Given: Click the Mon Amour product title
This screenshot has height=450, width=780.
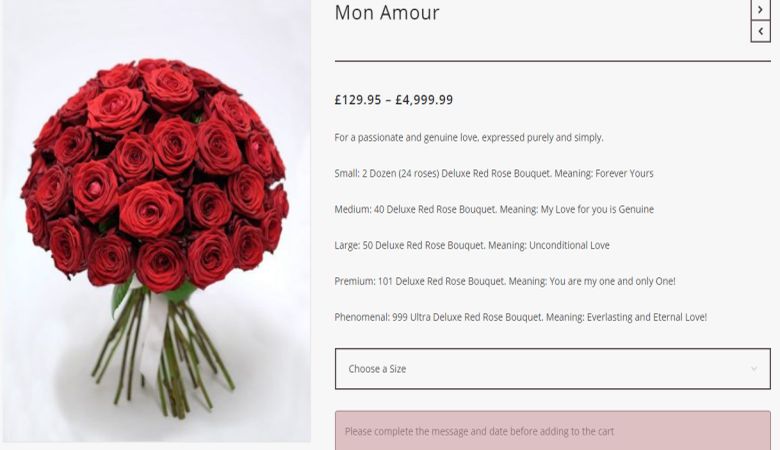Looking at the screenshot, I should pos(387,12).
